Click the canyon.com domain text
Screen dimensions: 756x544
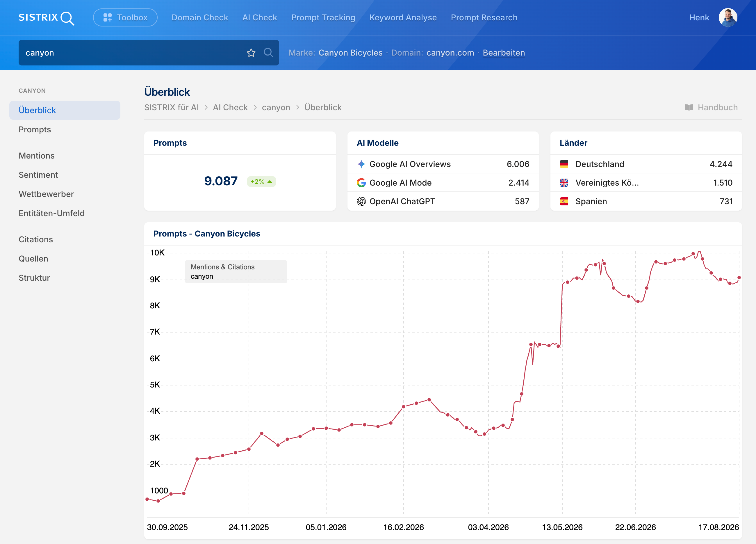(x=450, y=53)
